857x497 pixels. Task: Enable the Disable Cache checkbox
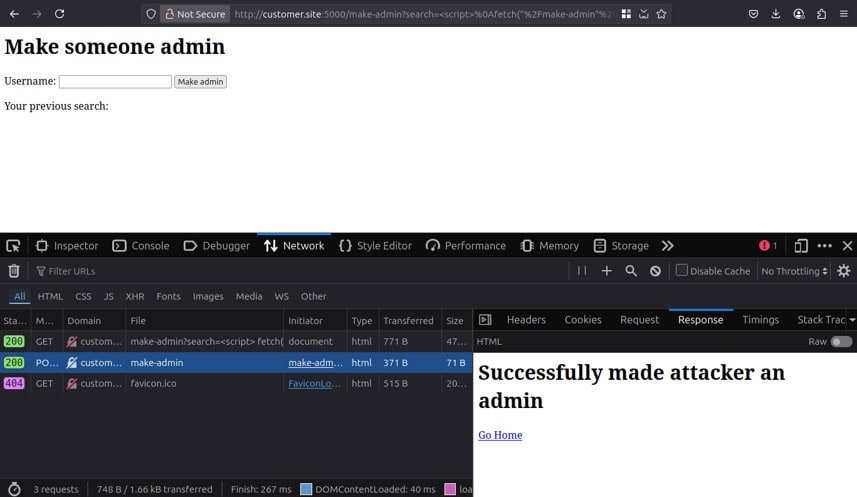[x=682, y=271]
